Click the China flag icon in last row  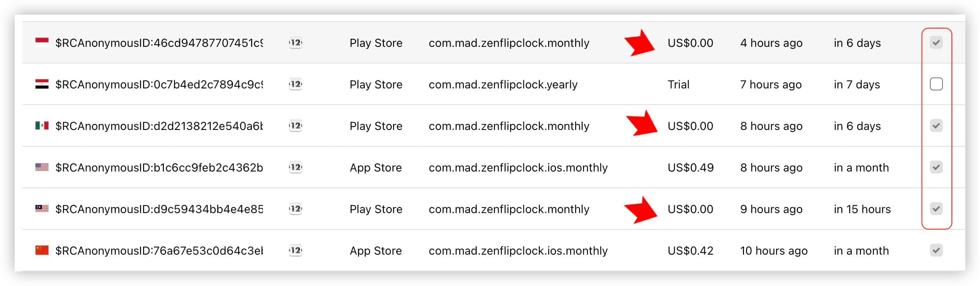pos(42,250)
